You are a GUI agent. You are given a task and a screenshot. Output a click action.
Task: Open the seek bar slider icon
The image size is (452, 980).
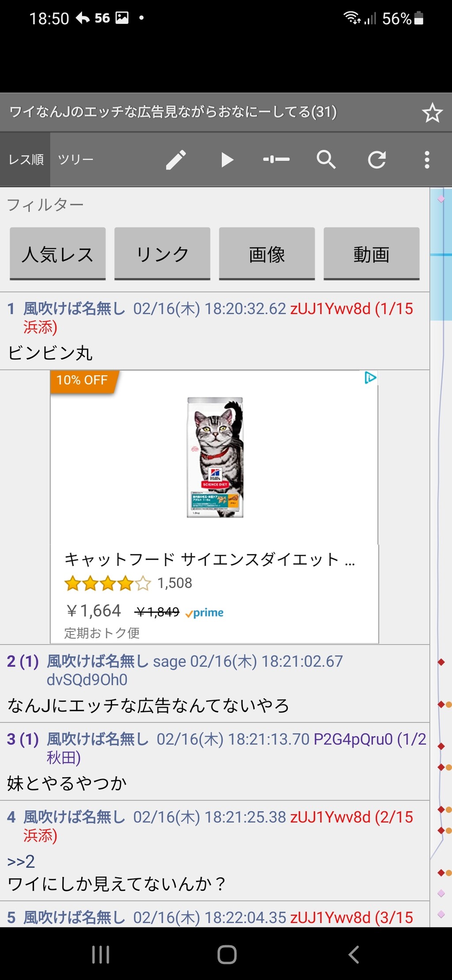(x=276, y=159)
